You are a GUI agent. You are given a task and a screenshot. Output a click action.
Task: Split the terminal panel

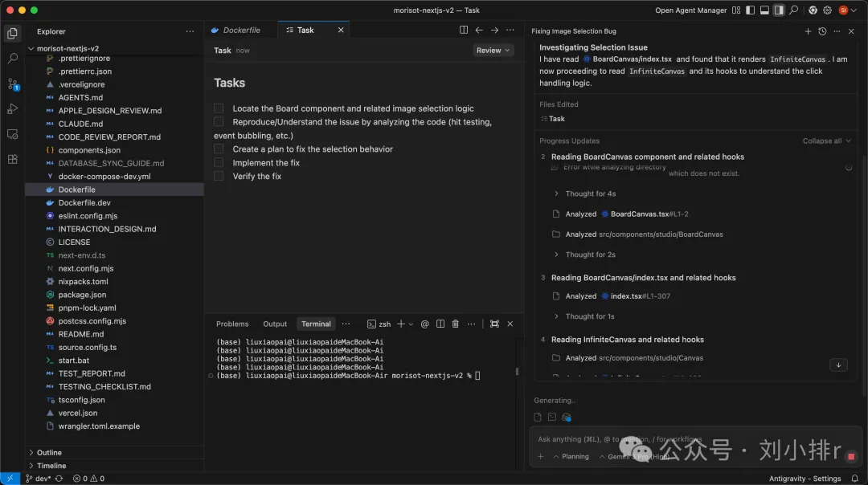[440, 324]
